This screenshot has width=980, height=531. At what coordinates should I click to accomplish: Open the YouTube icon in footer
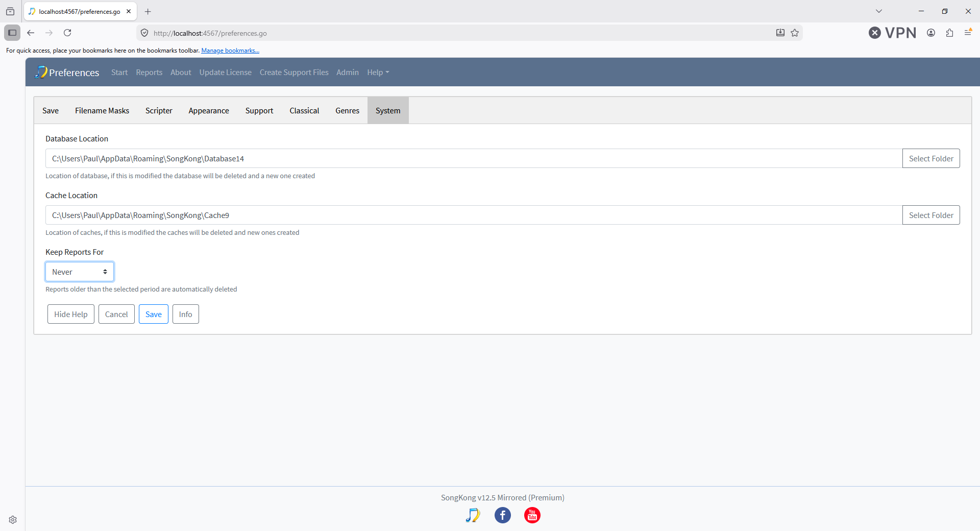point(532,515)
